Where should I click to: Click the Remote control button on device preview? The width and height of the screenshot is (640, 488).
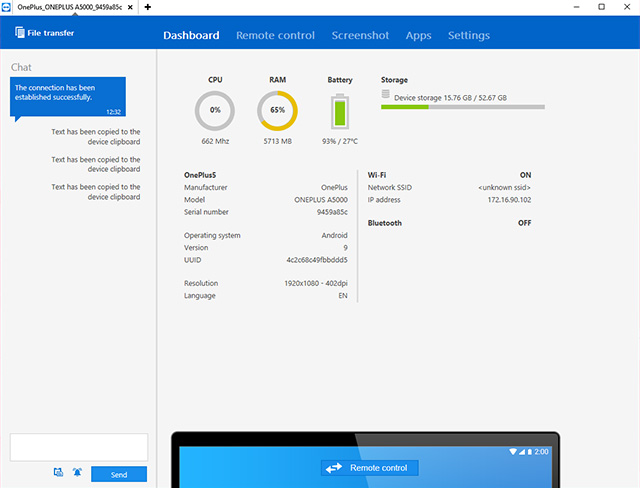tap(369, 468)
